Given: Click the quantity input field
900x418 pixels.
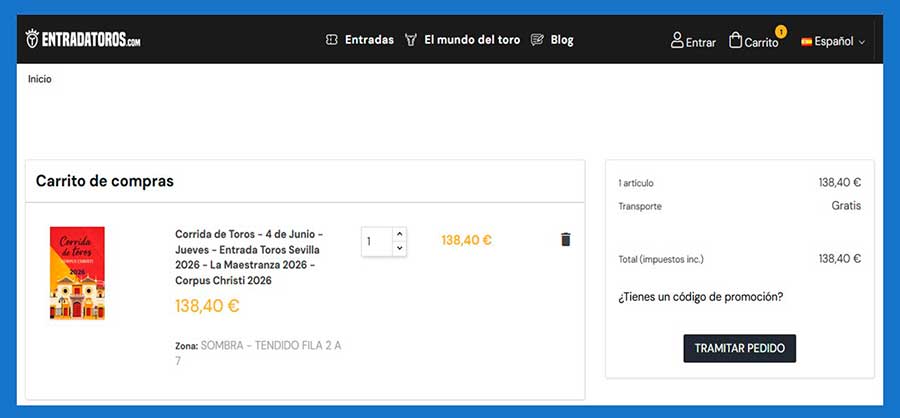Looking at the screenshot, I should 377,242.
